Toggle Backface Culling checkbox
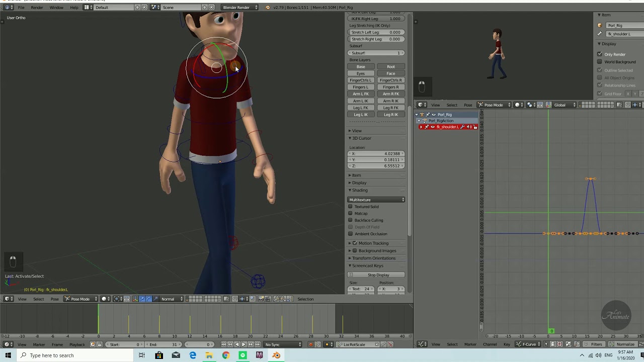The width and height of the screenshot is (644, 362). (x=351, y=220)
